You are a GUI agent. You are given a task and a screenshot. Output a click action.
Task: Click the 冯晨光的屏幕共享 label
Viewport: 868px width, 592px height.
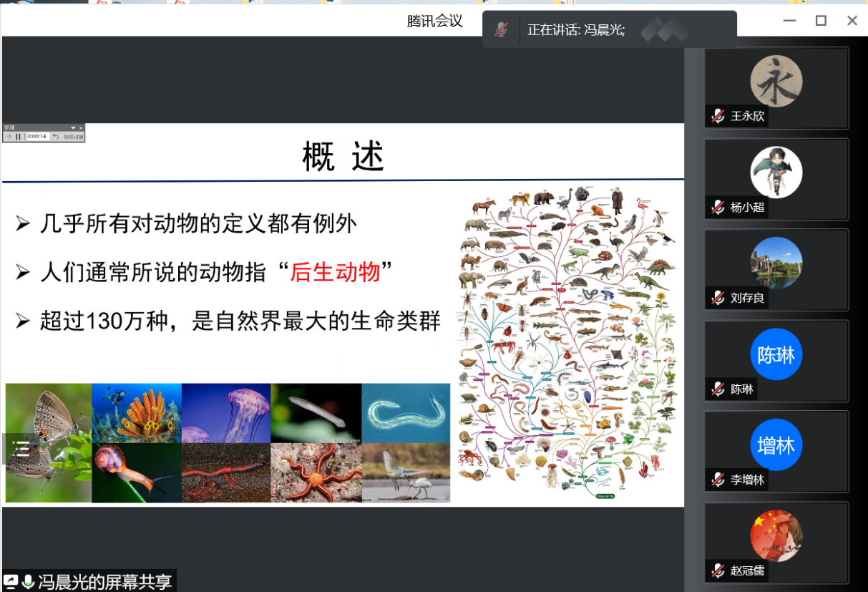pos(105,581)
